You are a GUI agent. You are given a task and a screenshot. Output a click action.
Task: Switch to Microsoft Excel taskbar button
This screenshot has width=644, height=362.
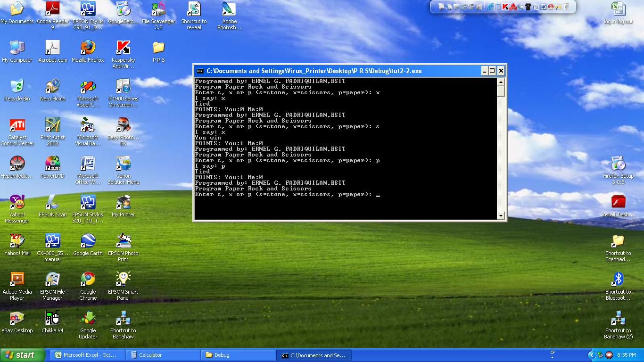(87, 355)
